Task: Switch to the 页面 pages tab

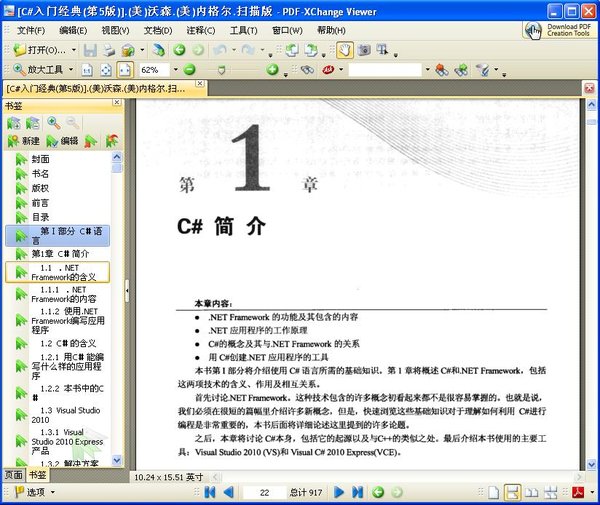Action: tap(13, 475)
